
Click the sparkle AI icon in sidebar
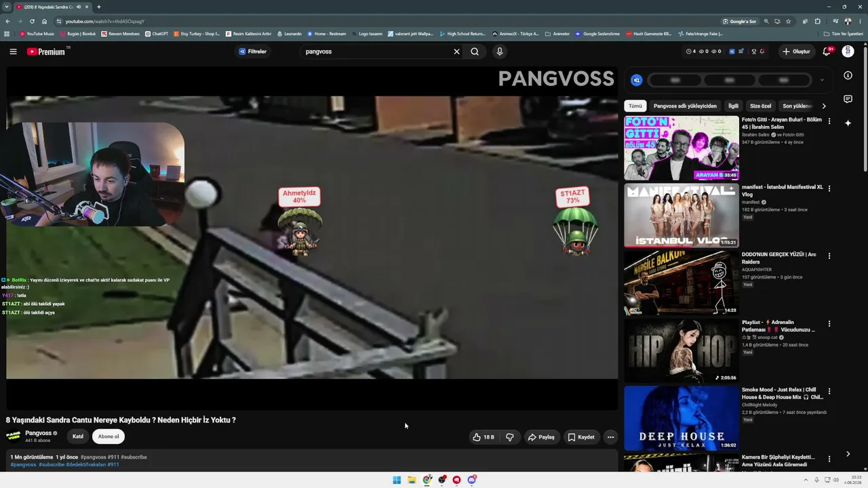point(848,123)
